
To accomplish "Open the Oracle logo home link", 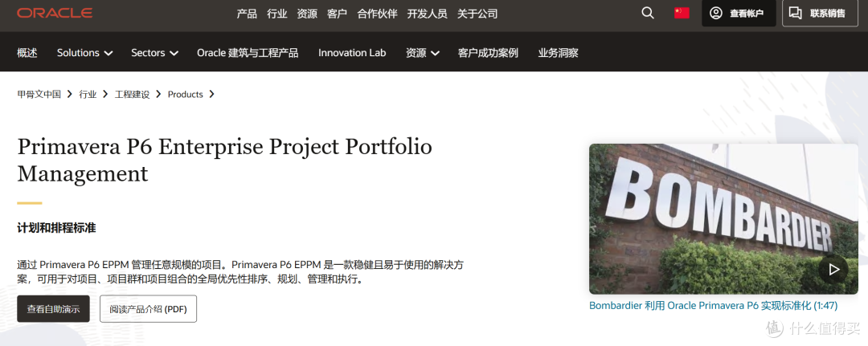I will [x=55, y=14].
